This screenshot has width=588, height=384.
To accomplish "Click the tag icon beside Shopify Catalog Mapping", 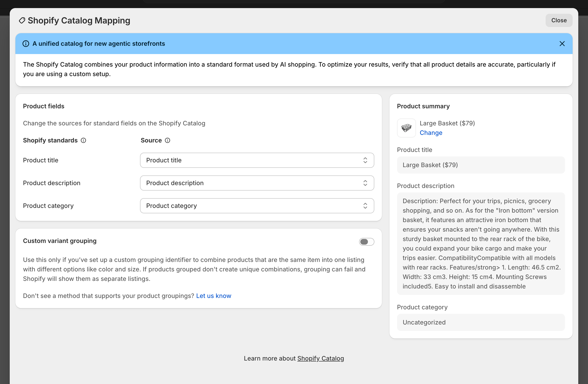I will (22, 21).
